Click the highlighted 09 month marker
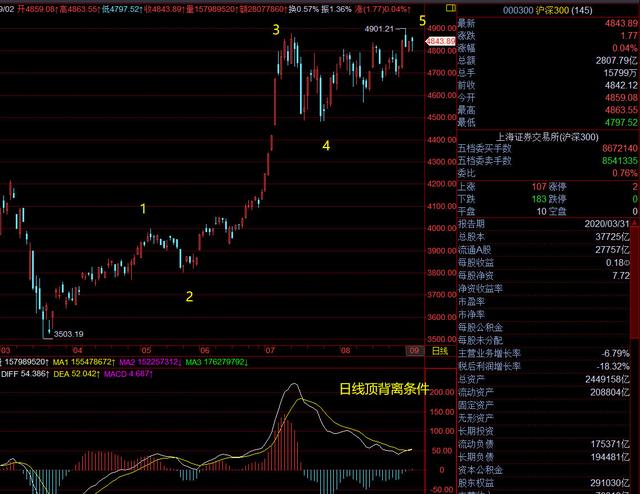 [414, 350]
